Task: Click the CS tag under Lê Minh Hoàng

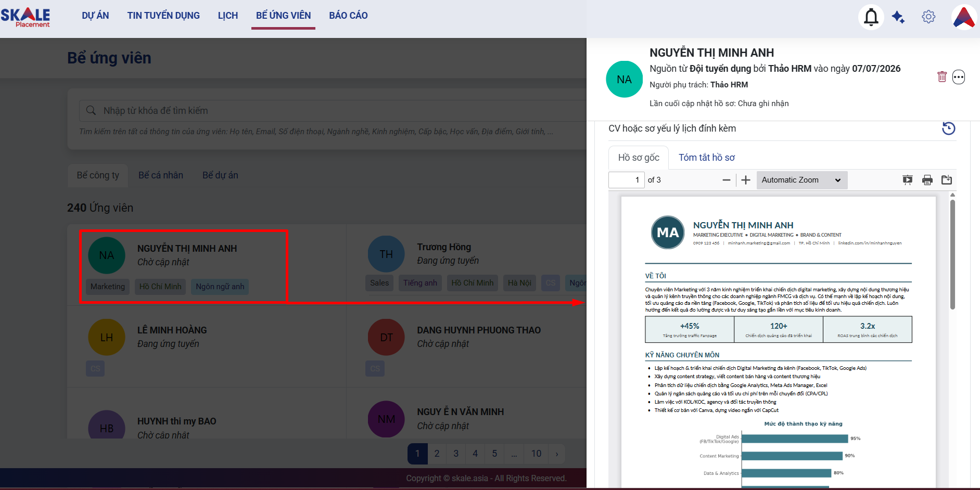Action: [95, 369]
